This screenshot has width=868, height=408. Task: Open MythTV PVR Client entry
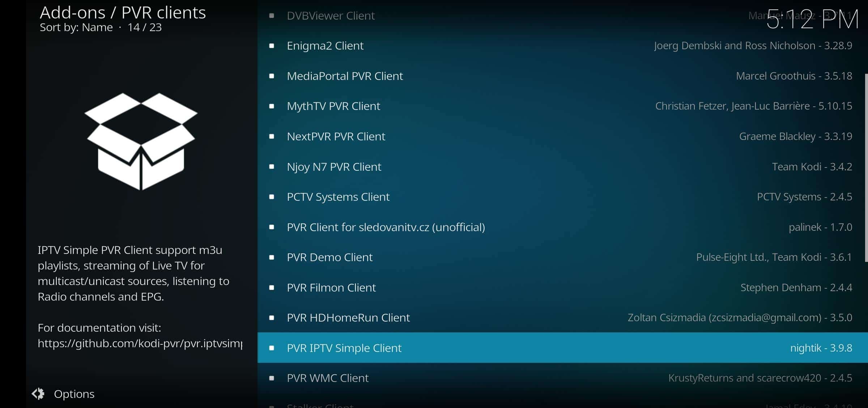[562, 106]
